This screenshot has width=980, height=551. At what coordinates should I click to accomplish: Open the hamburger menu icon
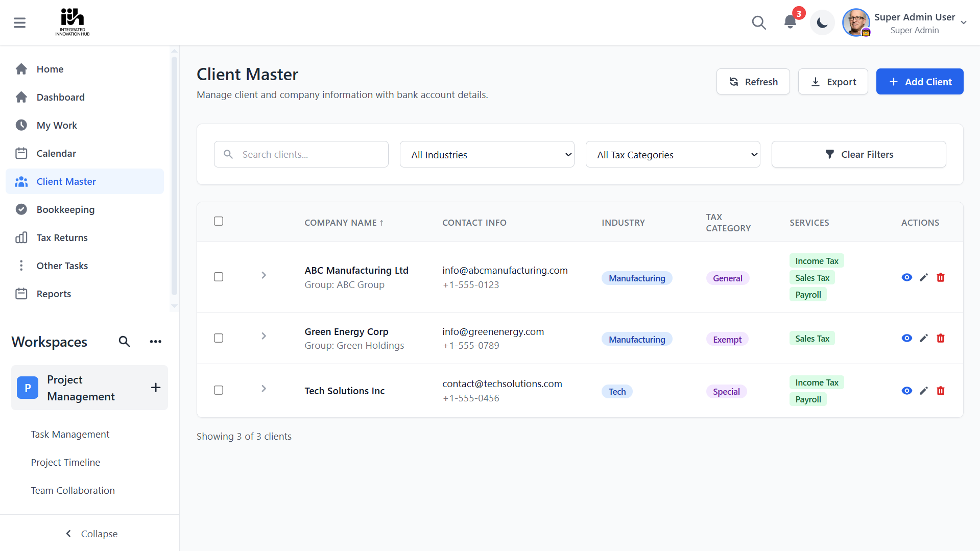pyautogui.click(x=19, y=22)
